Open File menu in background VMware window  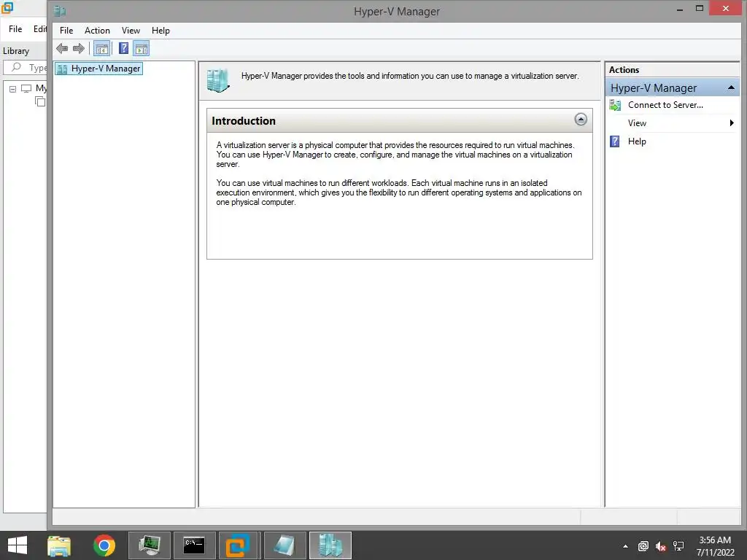[x=15, y=29]
